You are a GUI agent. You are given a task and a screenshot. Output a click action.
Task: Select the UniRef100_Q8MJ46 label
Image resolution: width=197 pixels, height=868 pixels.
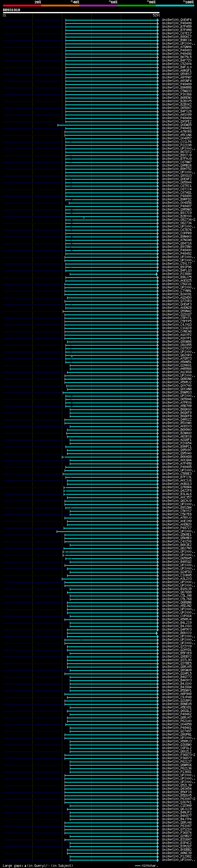click(x=176, y=822)
